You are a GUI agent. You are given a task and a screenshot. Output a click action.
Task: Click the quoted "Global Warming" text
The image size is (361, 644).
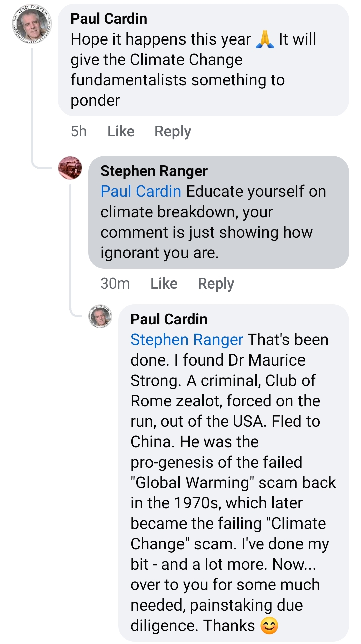(192, 483)
